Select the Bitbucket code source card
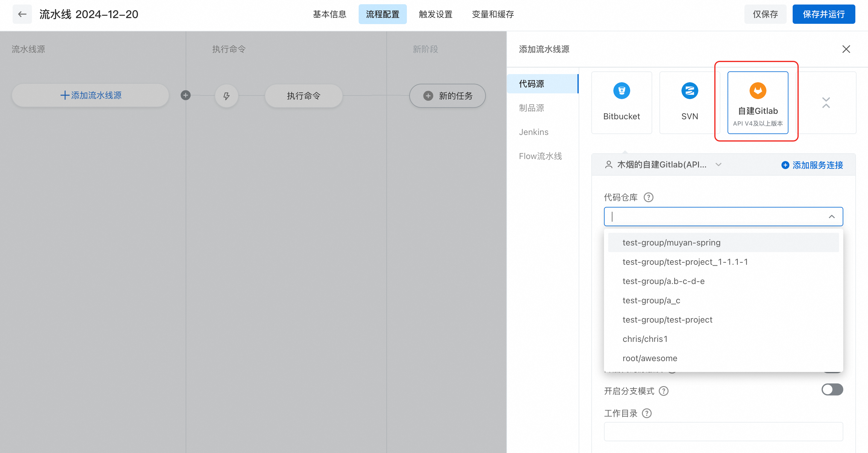 (621, 103)
